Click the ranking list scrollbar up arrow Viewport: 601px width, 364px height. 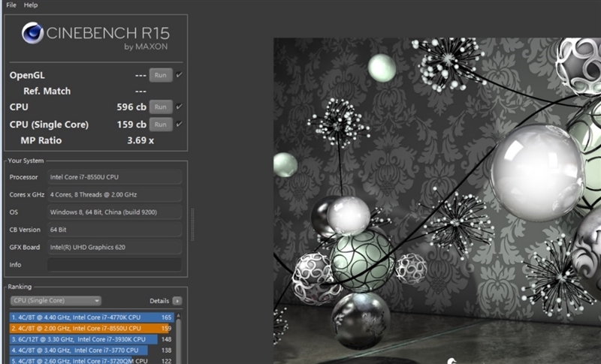point(179,316)
